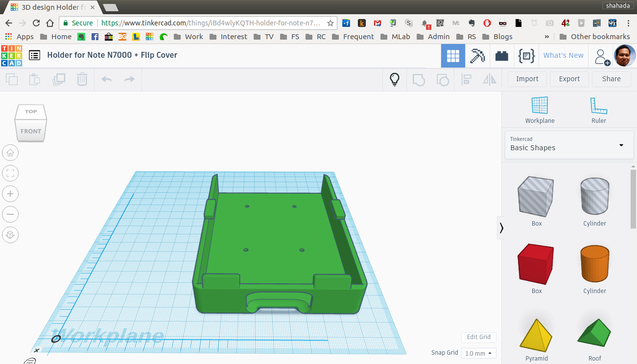Toggle orthographic perspective view cube icon
The height and width of the screenshot is (364, 637).
(x=10, y=235)
